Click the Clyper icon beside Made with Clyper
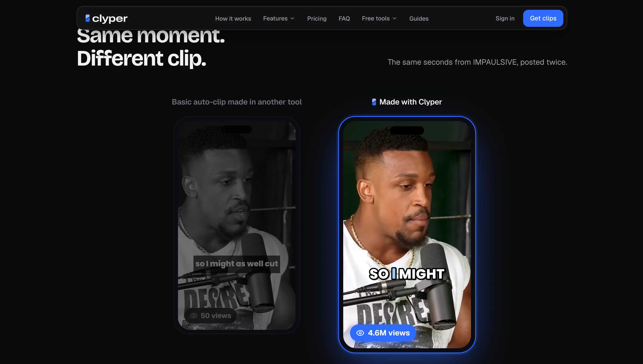The height and width of the screenshot is (364, 643). point(374,102)
